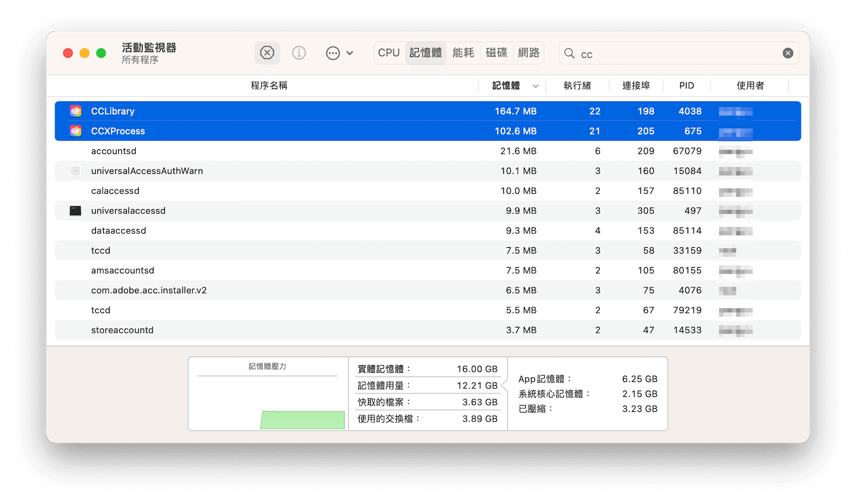Open the process info inspector icon
Screen dimensions: 856x504
[299, 53]
